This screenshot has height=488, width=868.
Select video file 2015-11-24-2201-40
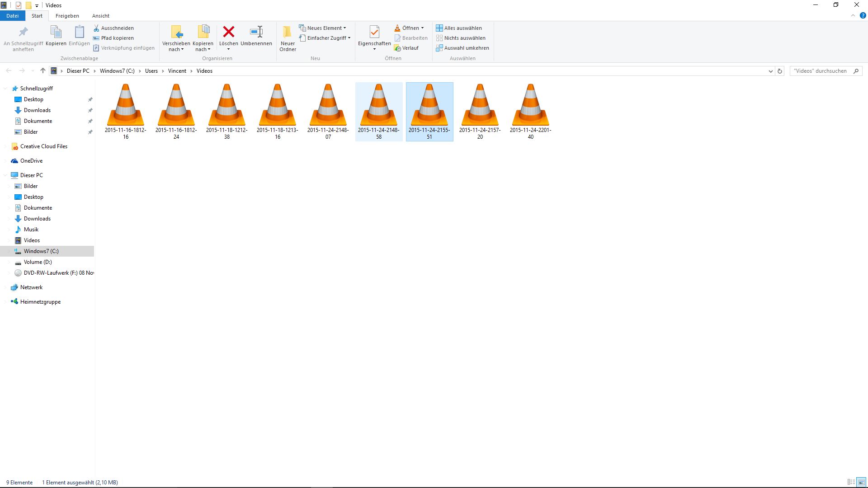tap(530, 111)
